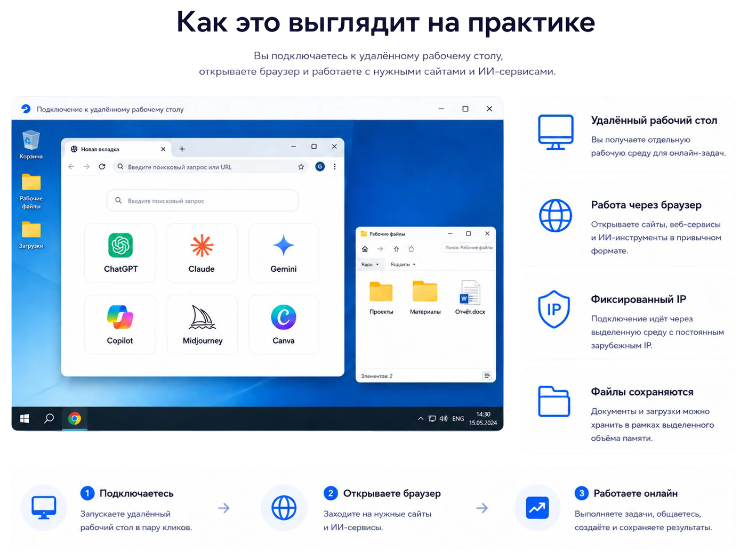This screenshot has height=560, width=748.
Task: Click the browser URL address bar
Action: coord(211,167)
